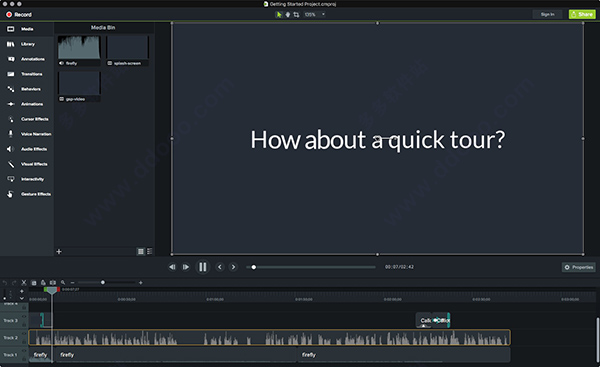Open the Animations tab

(x=26, y=104)
